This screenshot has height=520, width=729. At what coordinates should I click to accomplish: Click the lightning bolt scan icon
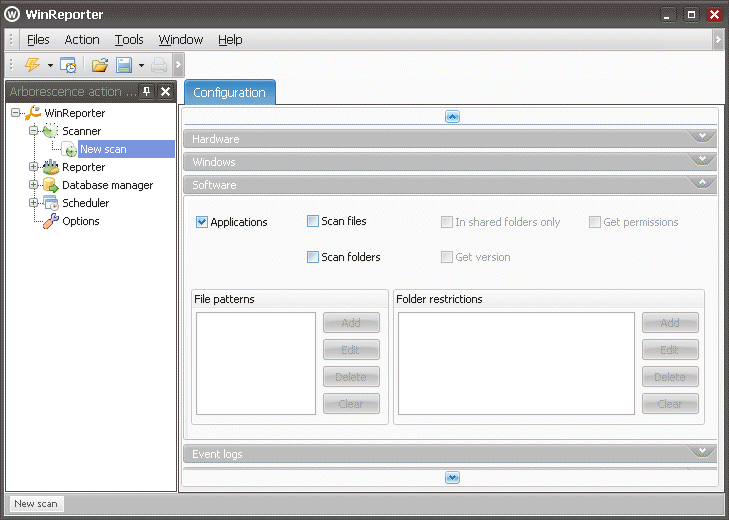click(x=33, y=65)
